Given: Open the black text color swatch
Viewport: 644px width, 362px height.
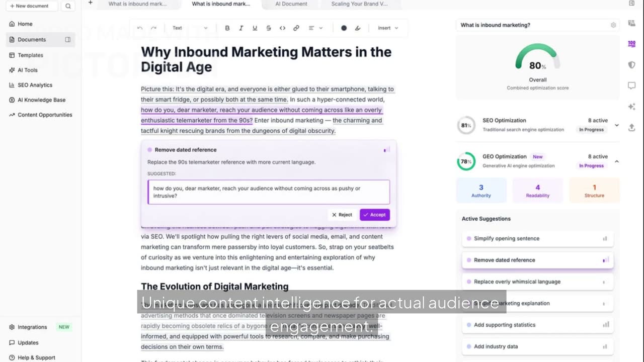Looking at the screenshot, I should pos(344,28).
